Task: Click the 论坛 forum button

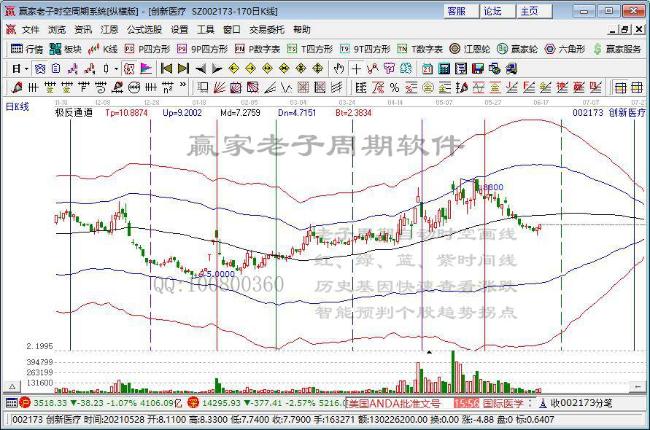Action: [x=497, y=11]
